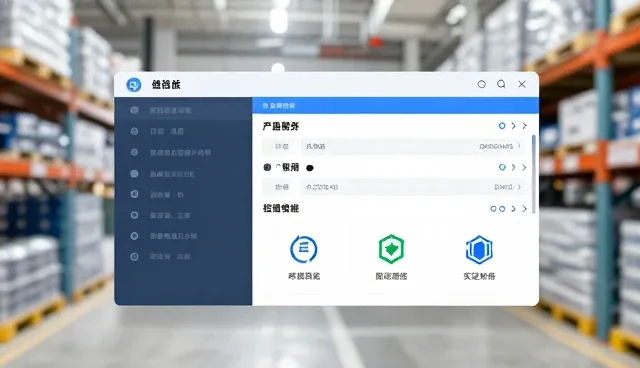This screenshot has height=368, width=640.
Task: Click the blue chat-bubble app logo
Action: [x=133, y=85]
